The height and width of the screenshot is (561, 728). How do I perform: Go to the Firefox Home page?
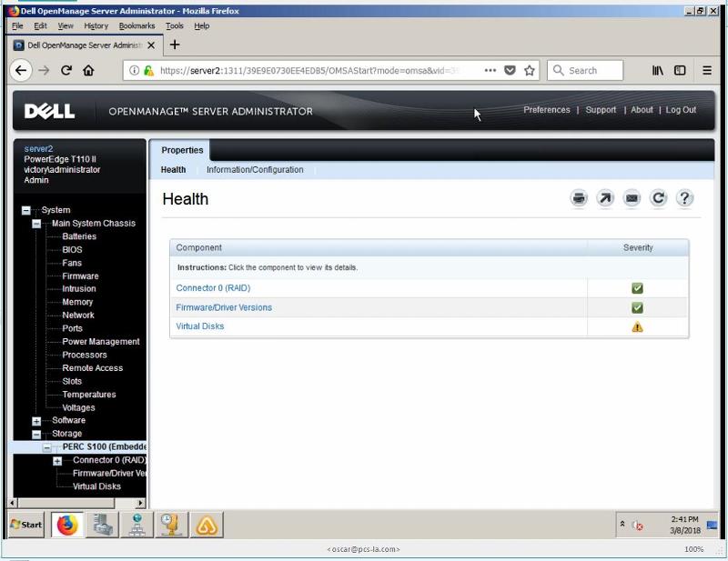[88, 71]
